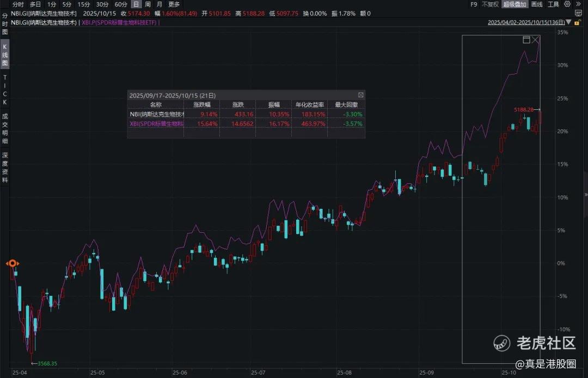Select the 周 weekly timeframe
This screenshot has width=588, height=378.
[x=148, y=4]
